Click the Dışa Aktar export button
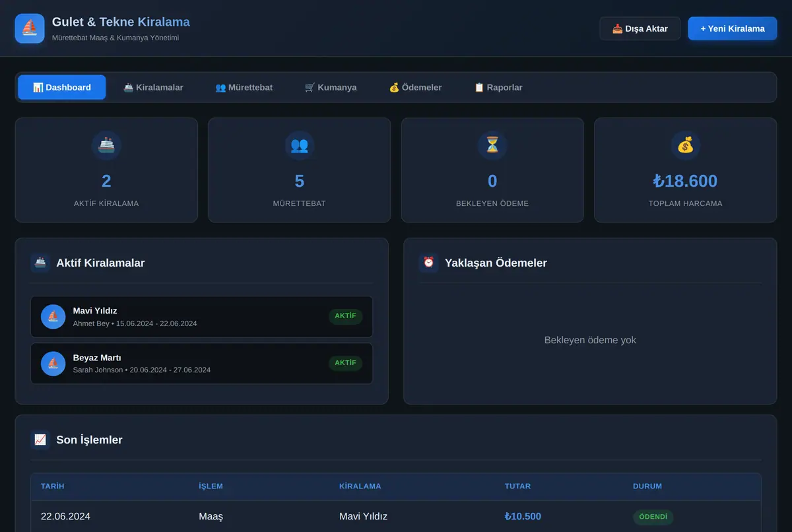The image size is (792, 532). pyautogui.click(x=640, y=28)
